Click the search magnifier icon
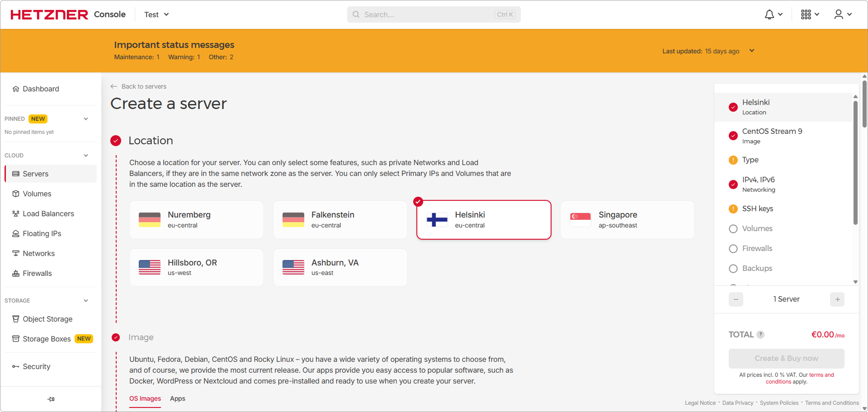 [356, 14]
